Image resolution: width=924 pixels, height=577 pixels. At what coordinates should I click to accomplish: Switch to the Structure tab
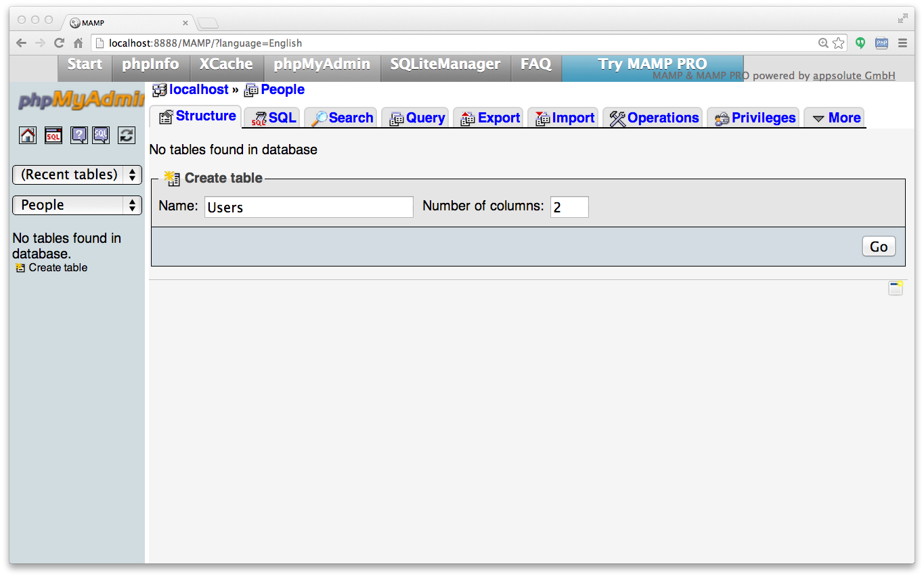197,116
